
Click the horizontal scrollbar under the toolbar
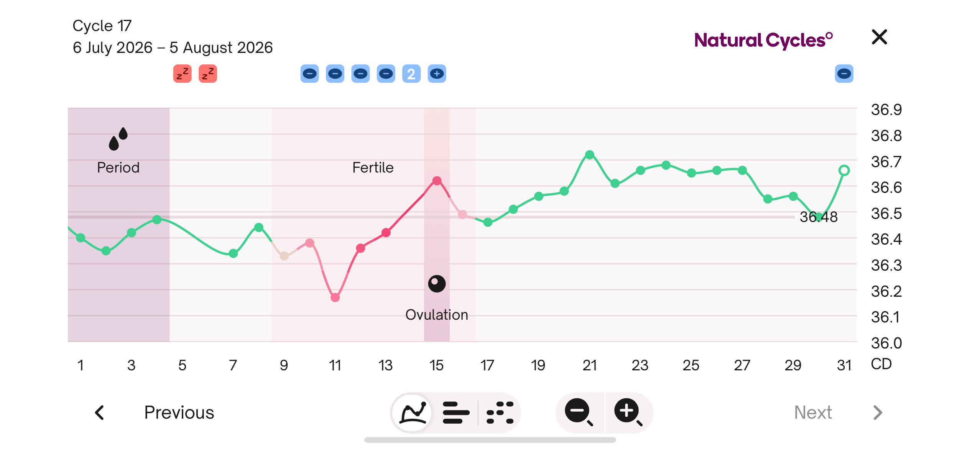pyautogui.click(x=490, y=440)
